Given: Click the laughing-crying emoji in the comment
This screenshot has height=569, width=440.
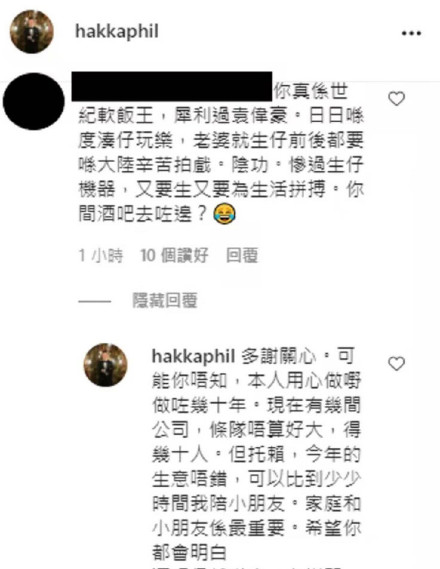Looking at the screenshot, I should [x=224, y=213].
